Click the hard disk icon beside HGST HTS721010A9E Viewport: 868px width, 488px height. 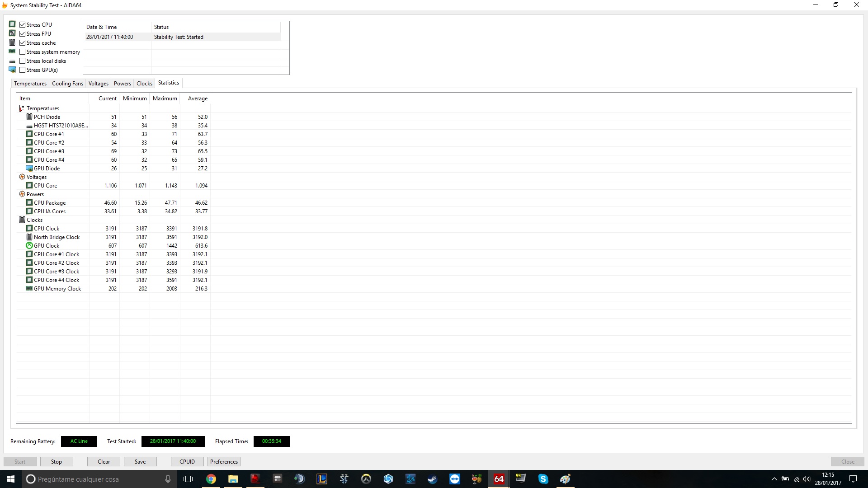29,126
